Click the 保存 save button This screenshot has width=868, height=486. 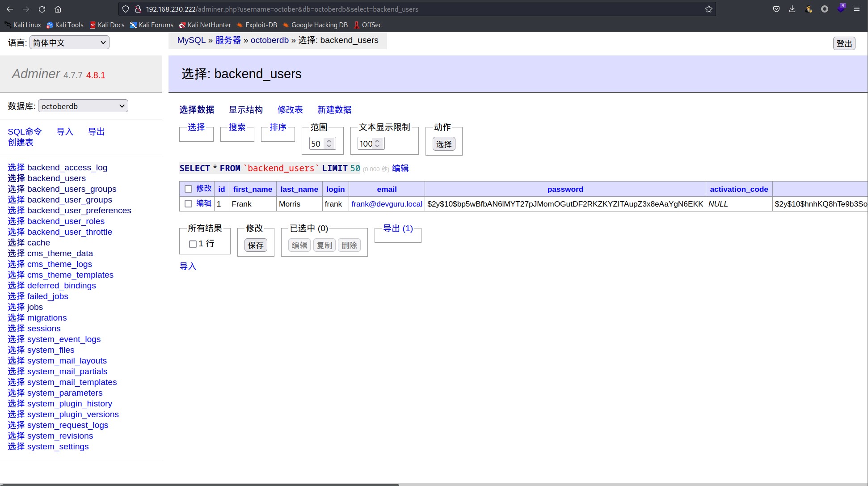pyautogui.click(x=256, y=245)
